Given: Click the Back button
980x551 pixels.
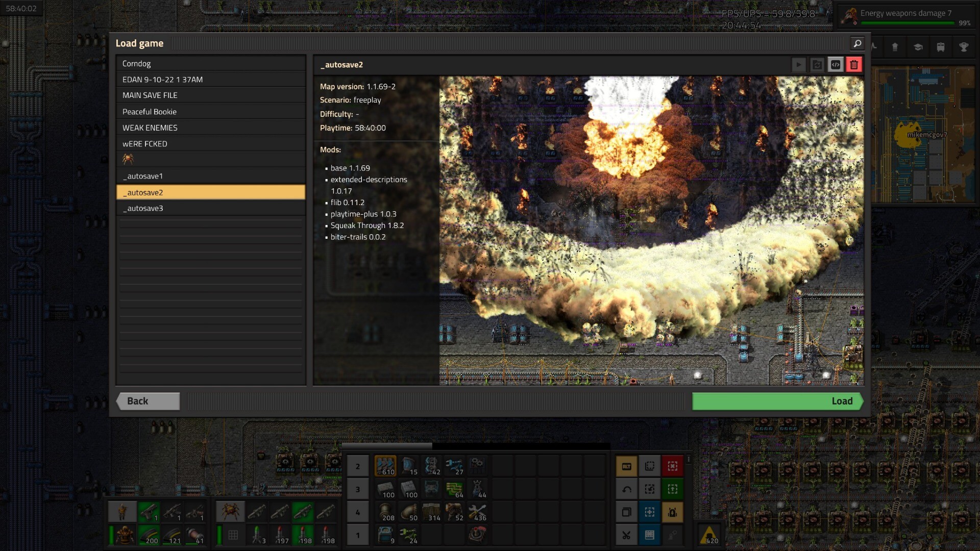Looking at the screenshot, I should point(148,401).
